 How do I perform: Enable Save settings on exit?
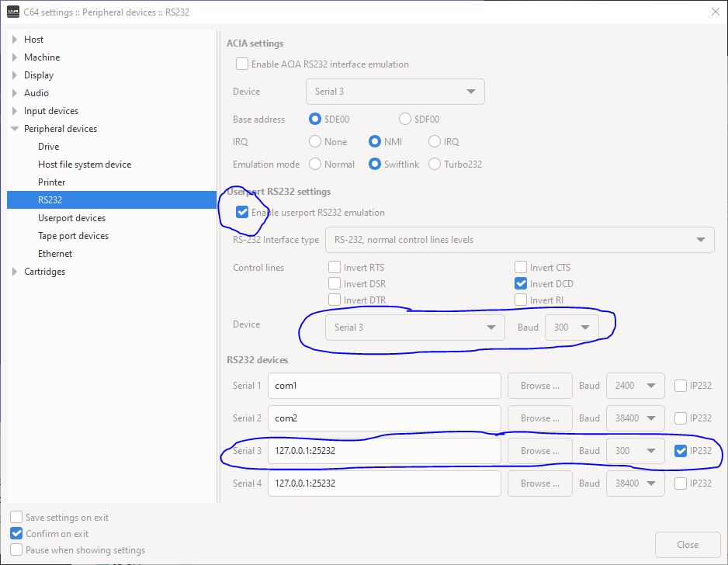click(x=16, y=517)
